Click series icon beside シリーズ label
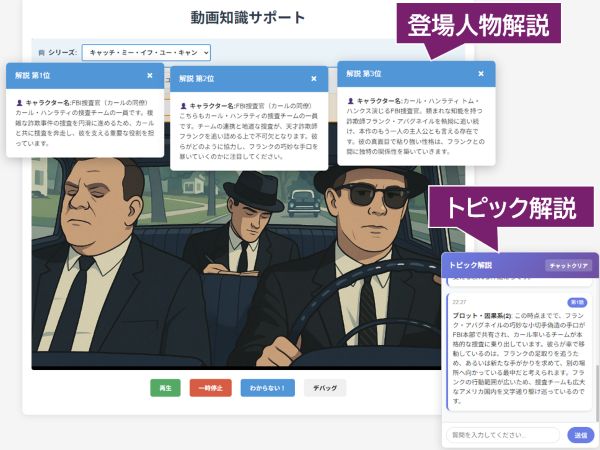The height and width of the screenshot is (450, 600). 41,53
